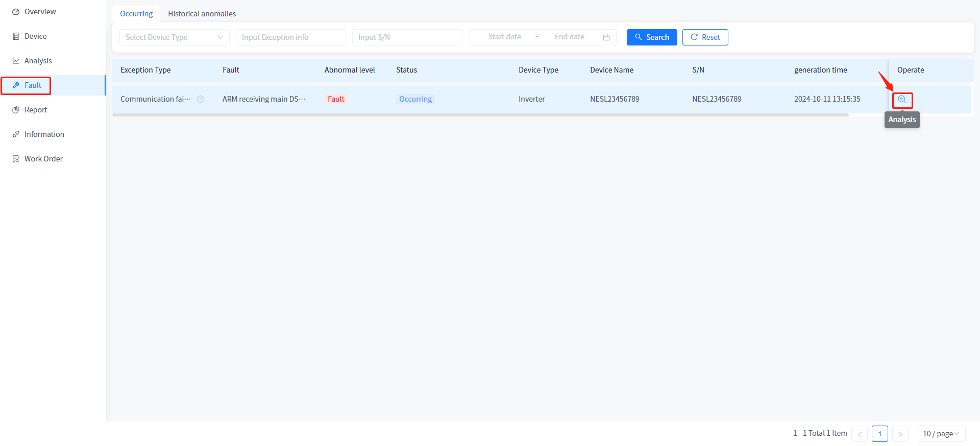Click the Input S/N text field
Viewport: 980px width, 446px height.
(x=407, y=37)
